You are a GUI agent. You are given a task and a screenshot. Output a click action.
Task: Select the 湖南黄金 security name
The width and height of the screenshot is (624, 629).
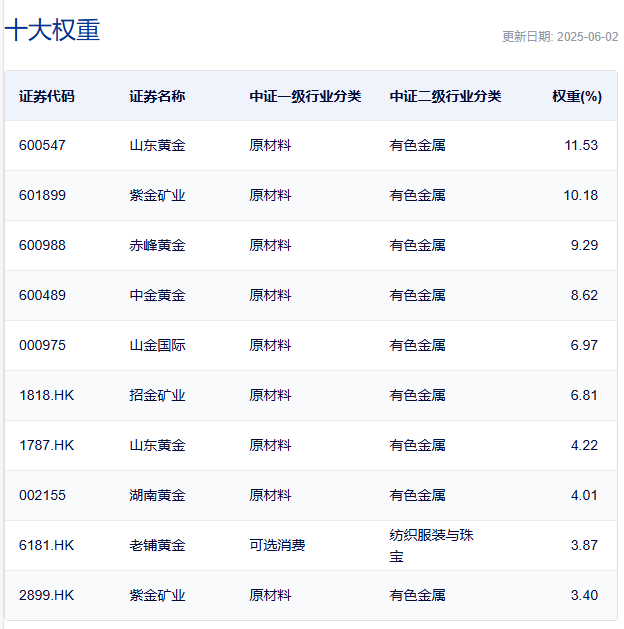[157, 495]
